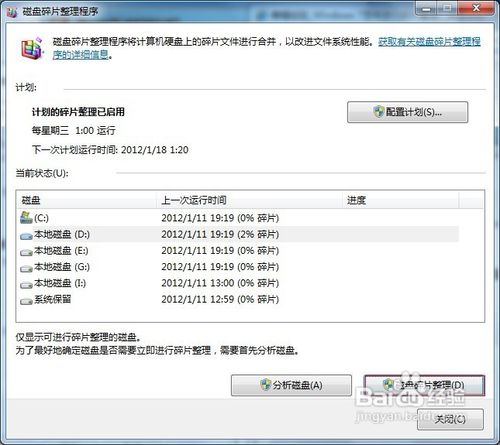
Task: Minimize the Disk Defragmenter window
Action: pyautogui.click(x=426, y=9)
